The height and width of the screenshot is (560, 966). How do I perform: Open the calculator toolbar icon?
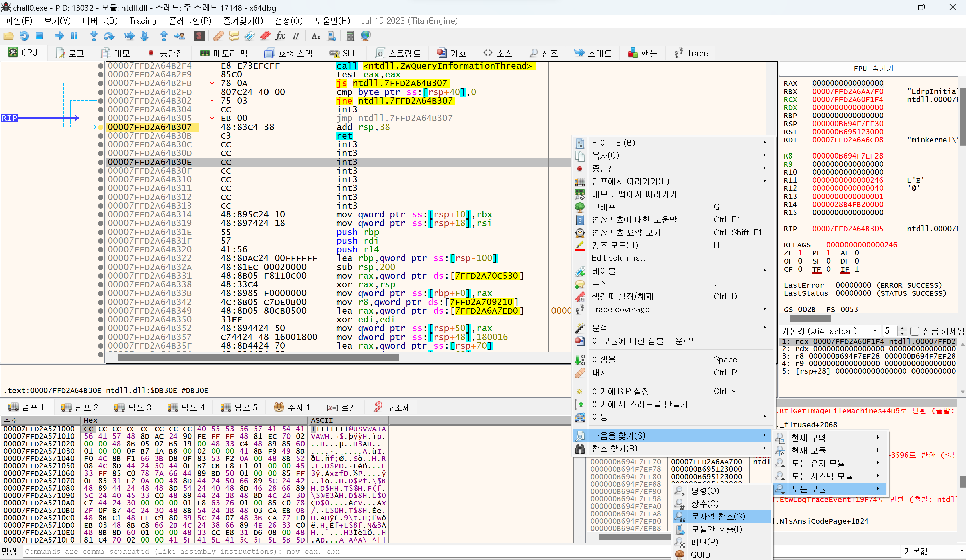click(x=350, y=36)
